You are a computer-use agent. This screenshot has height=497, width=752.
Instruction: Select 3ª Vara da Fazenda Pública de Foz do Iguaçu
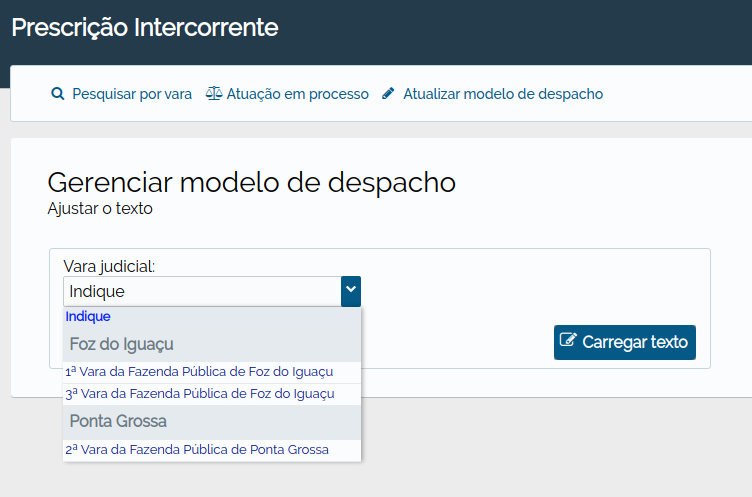(212, 394)
